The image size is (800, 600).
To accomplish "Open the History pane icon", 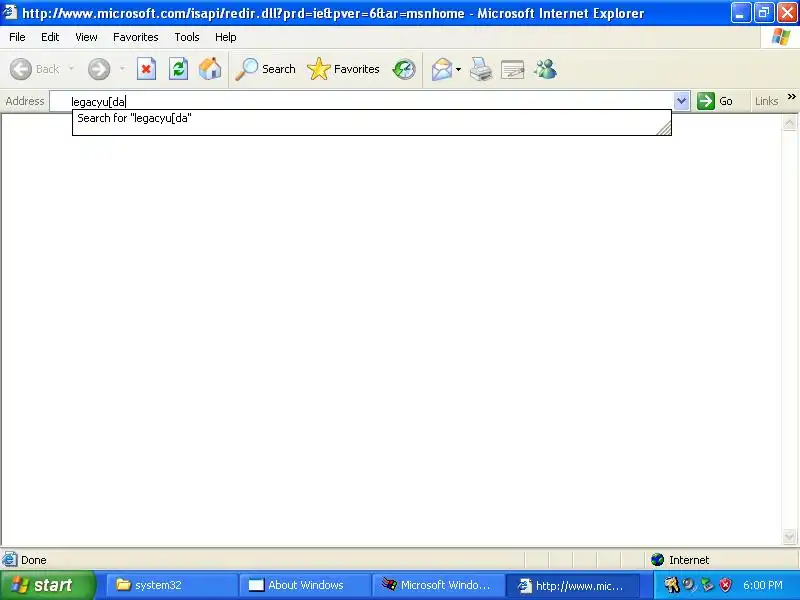I will coord(404,69).
